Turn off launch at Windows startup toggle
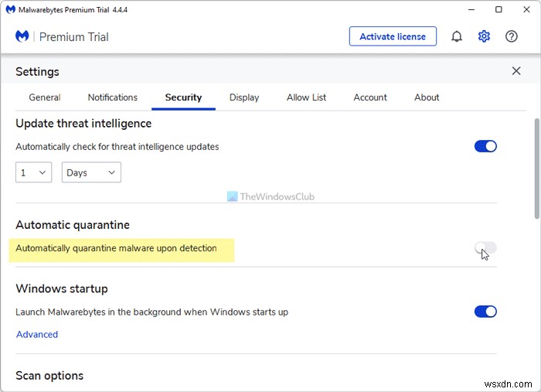The width and height of the screenshot is (541, 392). tap(485, 312)
